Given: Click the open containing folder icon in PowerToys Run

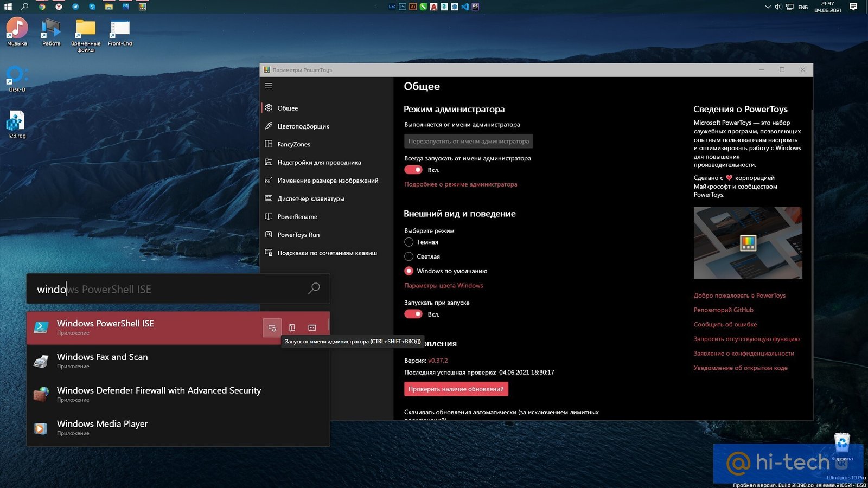Looking at the screenshot, I should 292,328.
